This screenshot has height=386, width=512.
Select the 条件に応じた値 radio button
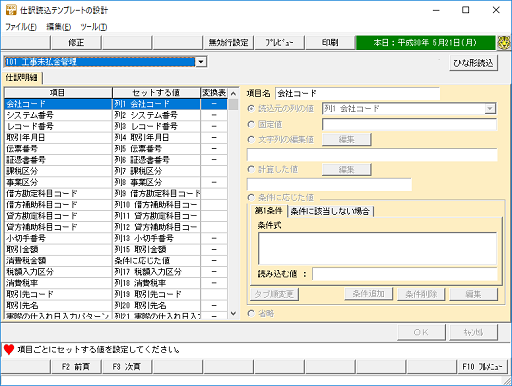(x=251, y=197)
